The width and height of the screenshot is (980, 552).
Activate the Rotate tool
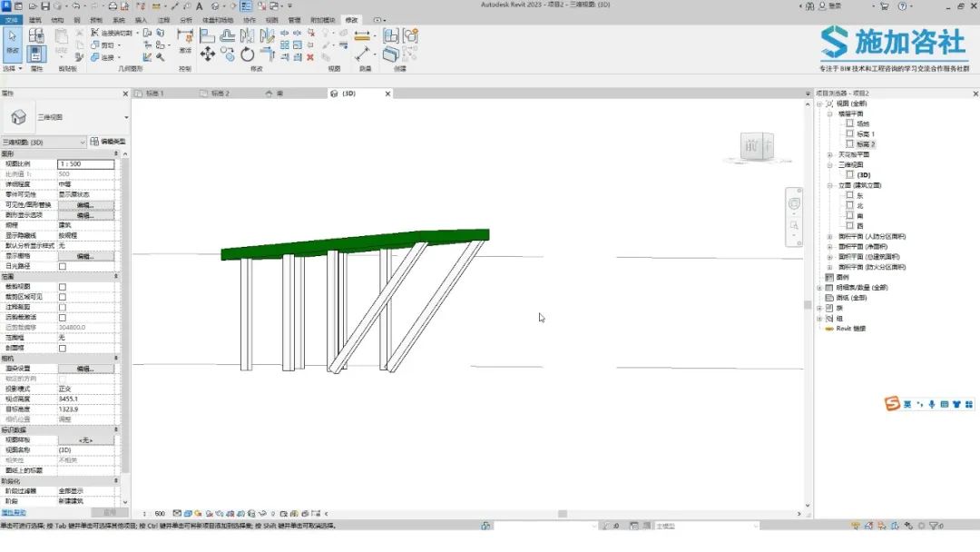tap(248, 54)
